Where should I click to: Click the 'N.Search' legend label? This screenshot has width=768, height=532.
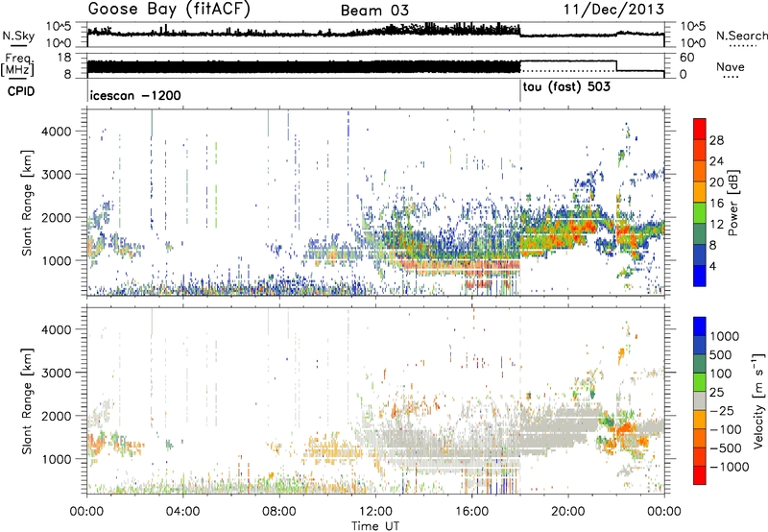[x=741, y=36]
